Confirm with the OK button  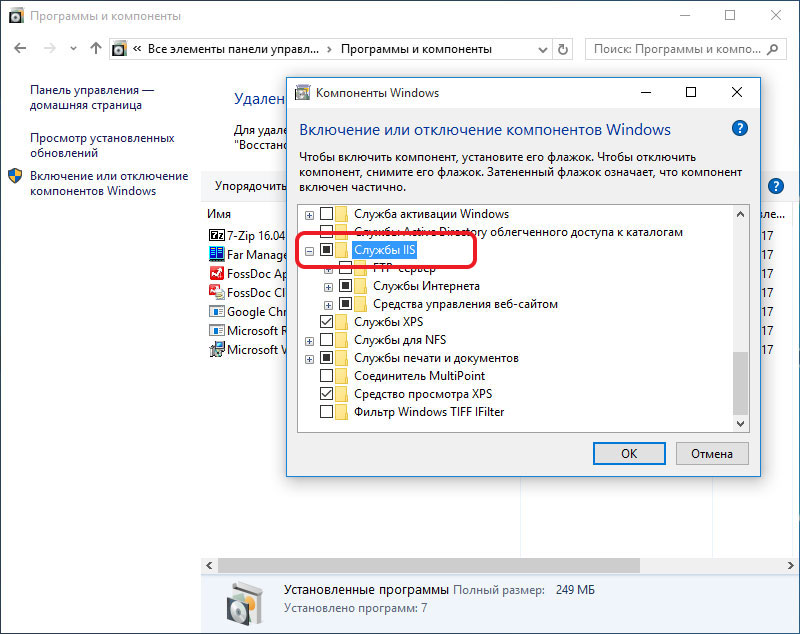click(629, 453)
